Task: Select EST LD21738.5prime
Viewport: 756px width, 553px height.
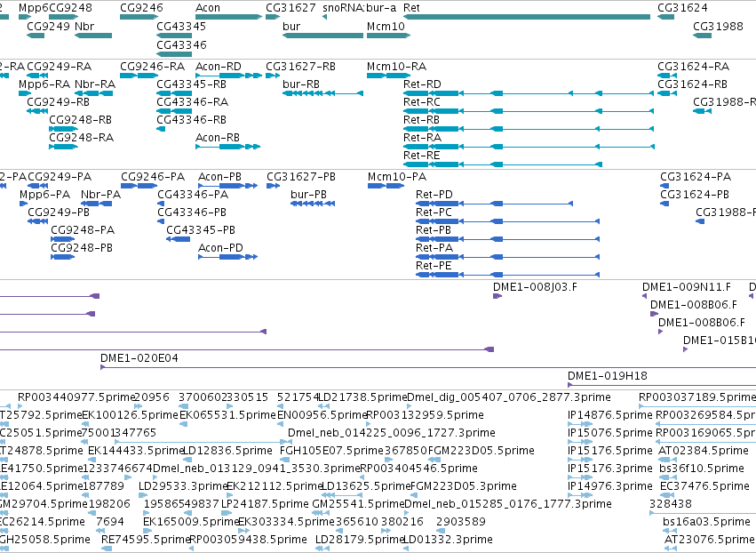Action: click(x=363, y=397)
